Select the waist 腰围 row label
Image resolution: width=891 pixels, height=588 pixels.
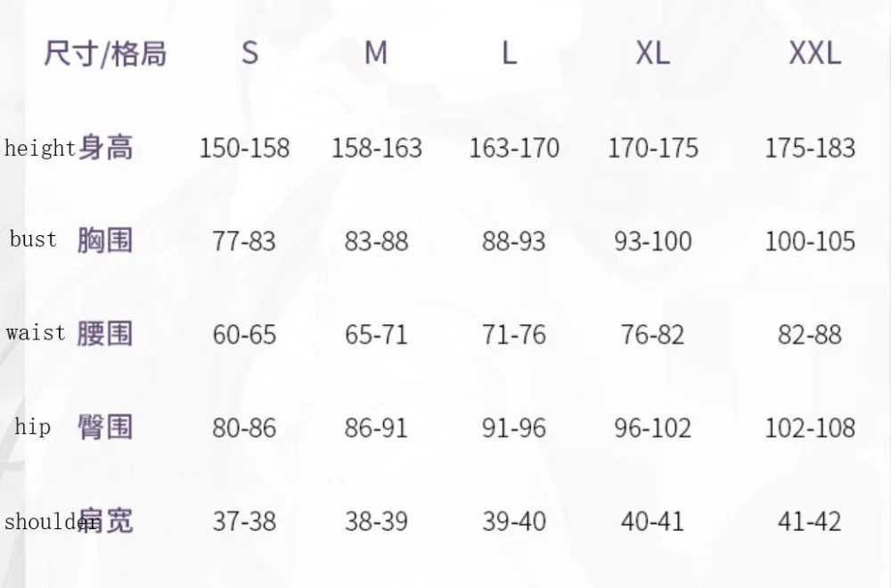tap(69, 333)
